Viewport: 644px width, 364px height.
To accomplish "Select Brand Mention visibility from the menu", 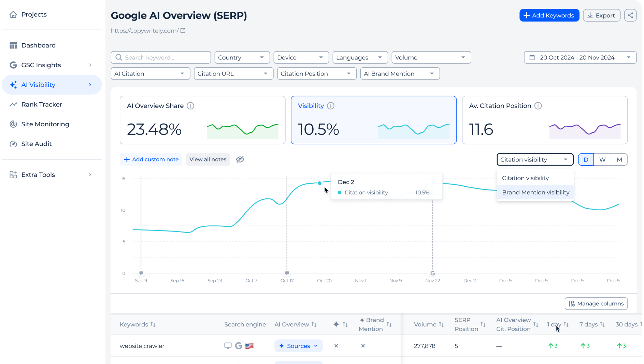I will (535, 192).
